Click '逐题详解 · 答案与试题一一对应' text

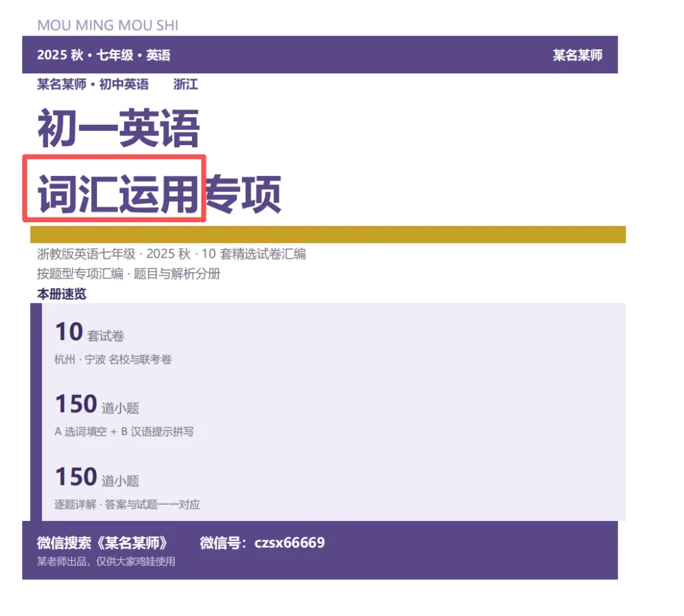click(127, 505)
